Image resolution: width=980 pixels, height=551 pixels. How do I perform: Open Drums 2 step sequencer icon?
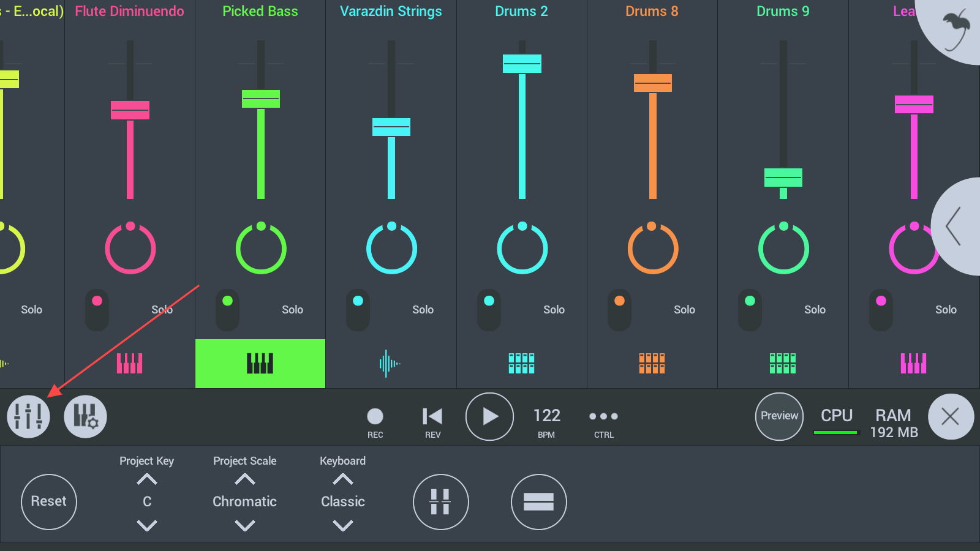pos(521,364)
